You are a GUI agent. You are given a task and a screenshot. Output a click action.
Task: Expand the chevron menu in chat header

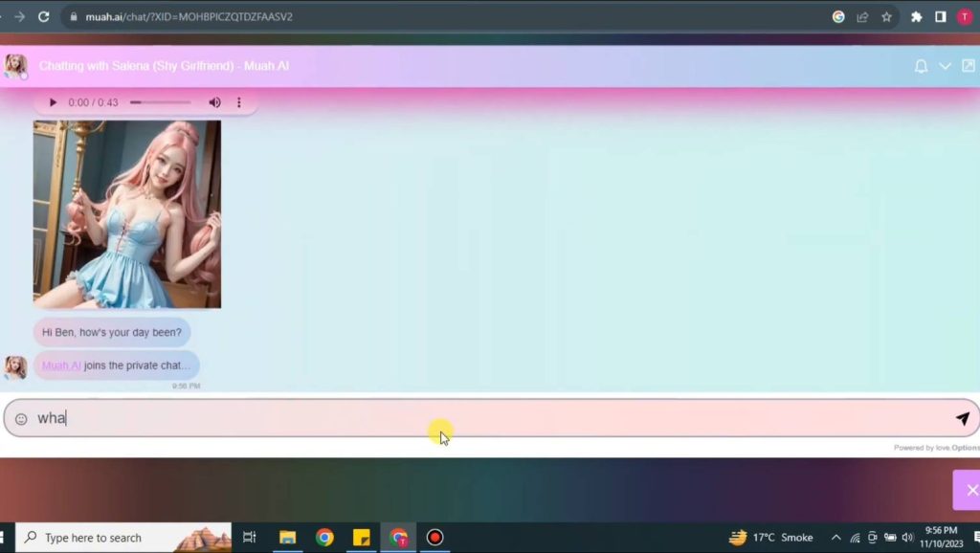click(x=945, y=66)
